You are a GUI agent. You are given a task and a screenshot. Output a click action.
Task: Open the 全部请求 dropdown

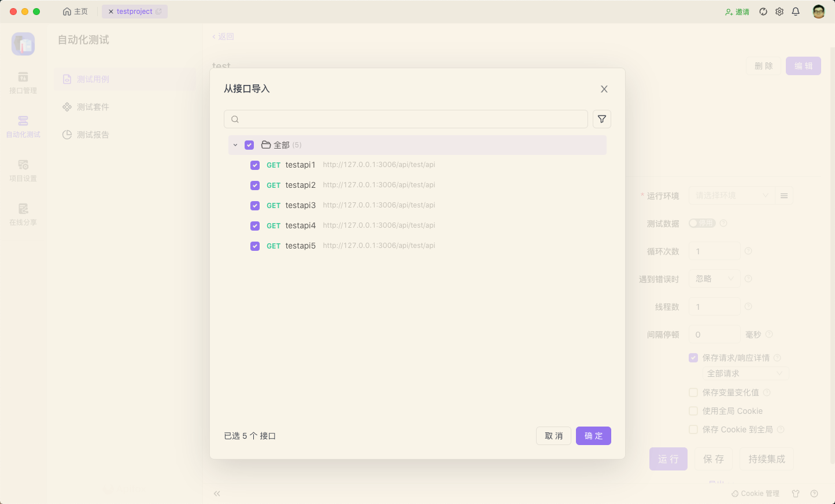coord(745,373)
